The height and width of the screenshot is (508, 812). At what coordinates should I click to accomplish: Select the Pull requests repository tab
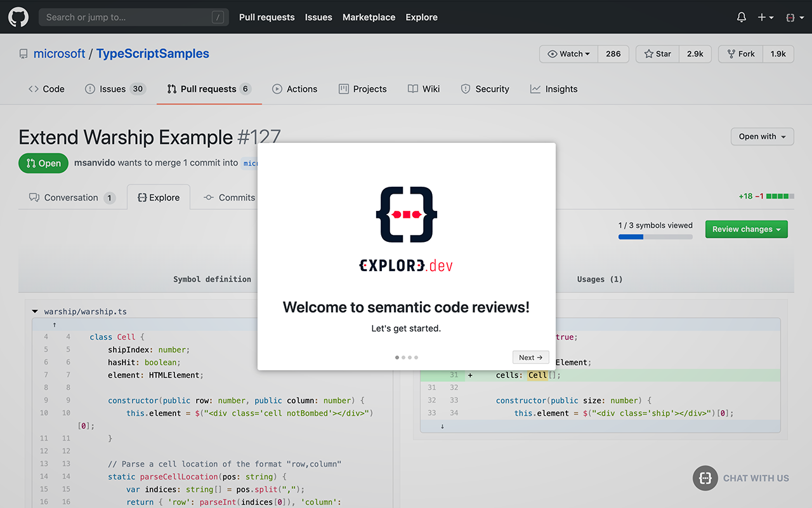[209, 89]
